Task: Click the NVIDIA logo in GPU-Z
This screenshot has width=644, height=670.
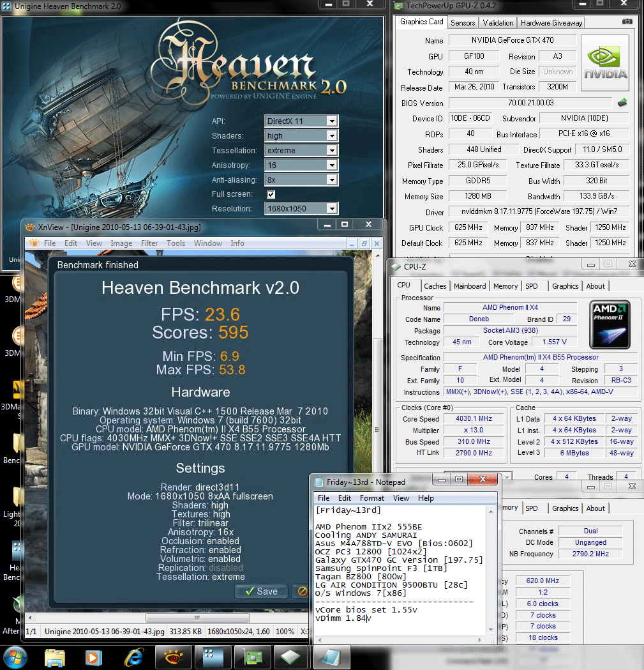Action: pyautogui.click(x=605, y=63)
